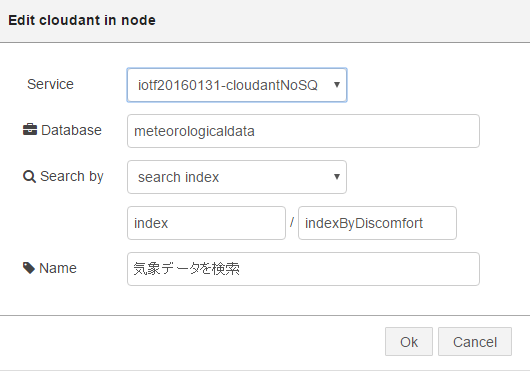Open the Service dropdown showing iotf20160131-cloudantNoSQ
The width and height of the screenshot is (530, 371).
(237, 85)
